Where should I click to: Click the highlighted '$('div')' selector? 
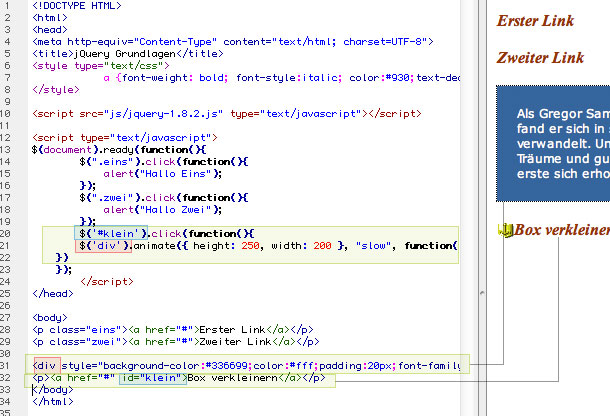[x=103, y=246]
